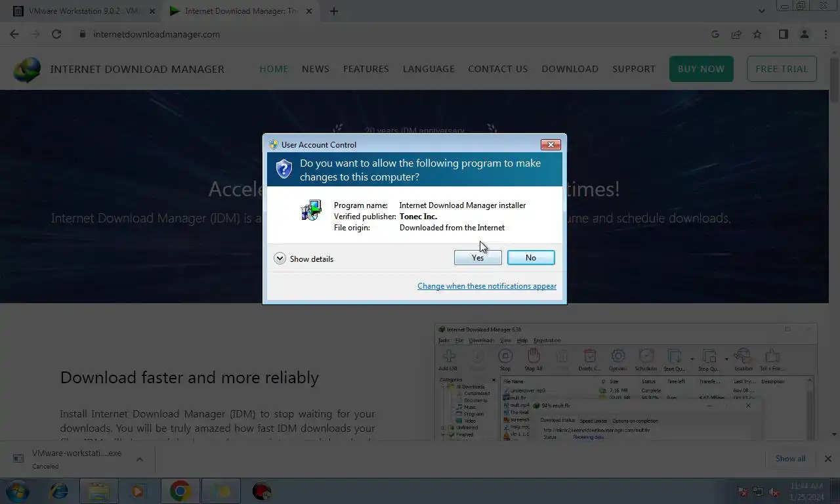Open the SUPPORT navigation item
Screen dimensions: 840x504
point(634,69)
